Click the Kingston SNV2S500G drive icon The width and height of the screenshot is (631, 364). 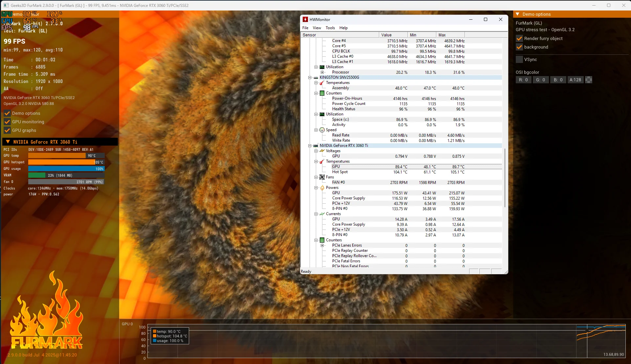point(316,78)
